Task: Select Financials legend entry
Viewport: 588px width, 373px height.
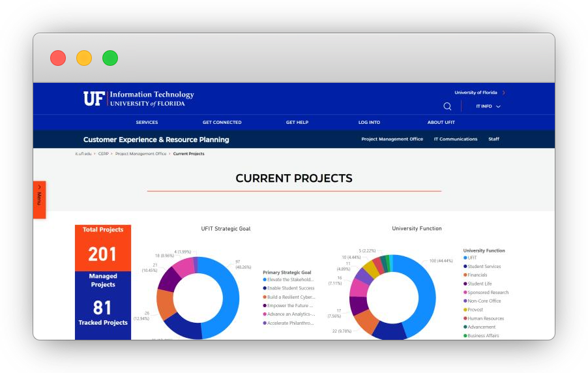Action: (475, 275)
